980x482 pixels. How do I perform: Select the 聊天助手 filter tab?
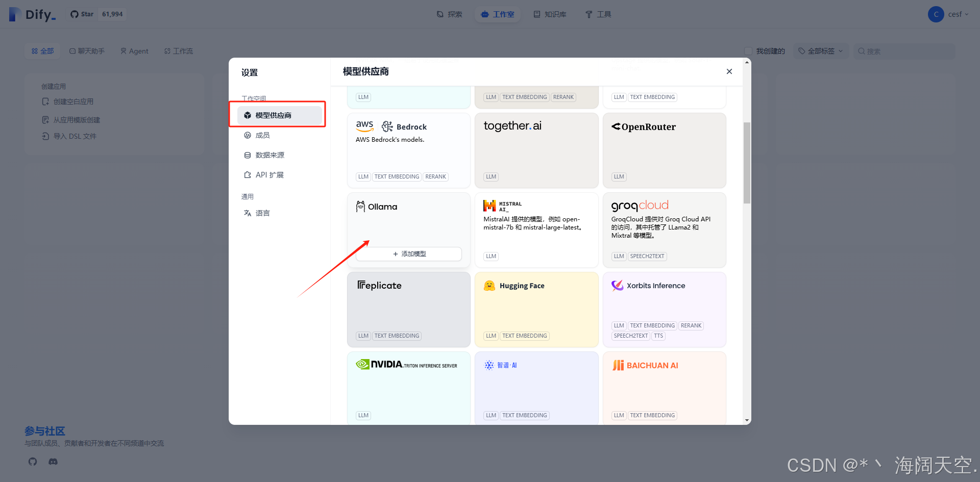(87, 51)
